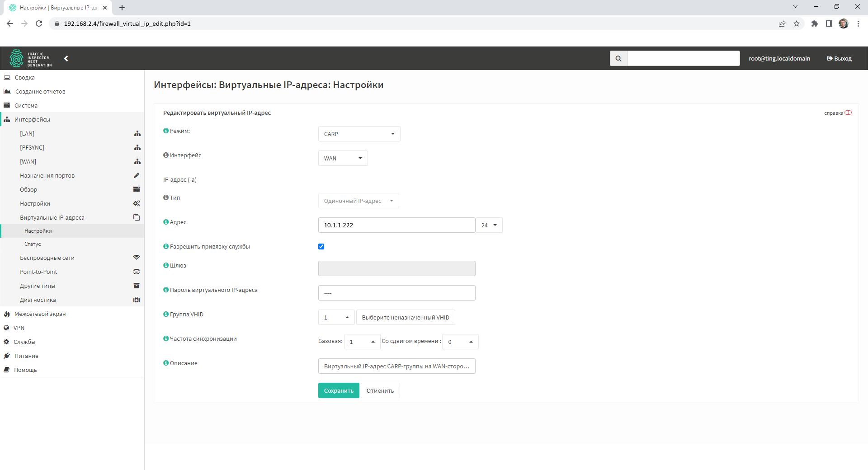
Task: Click the info icon next to Режим
Action: coord(166,131)
